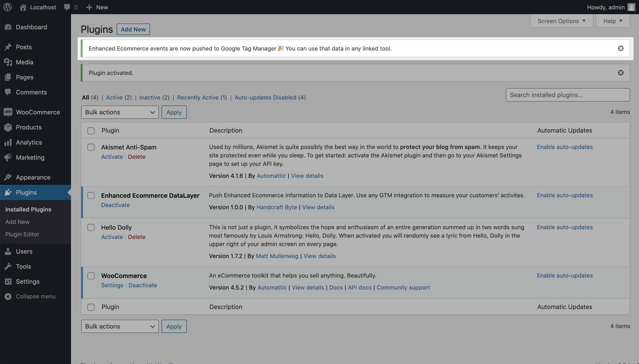
Task: Check the Enhanced Ecommerce DataLayer checkbox
Action: [91, 195]
